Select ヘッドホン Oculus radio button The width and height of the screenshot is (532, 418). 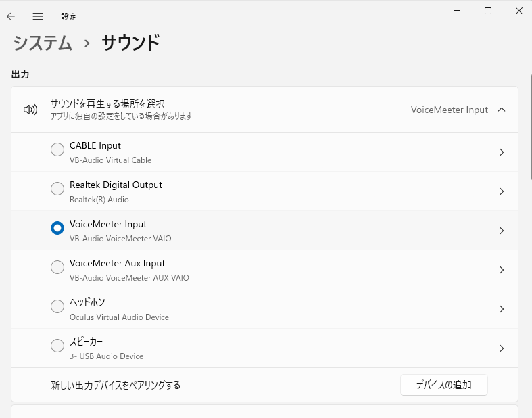[x=57, y=306]
